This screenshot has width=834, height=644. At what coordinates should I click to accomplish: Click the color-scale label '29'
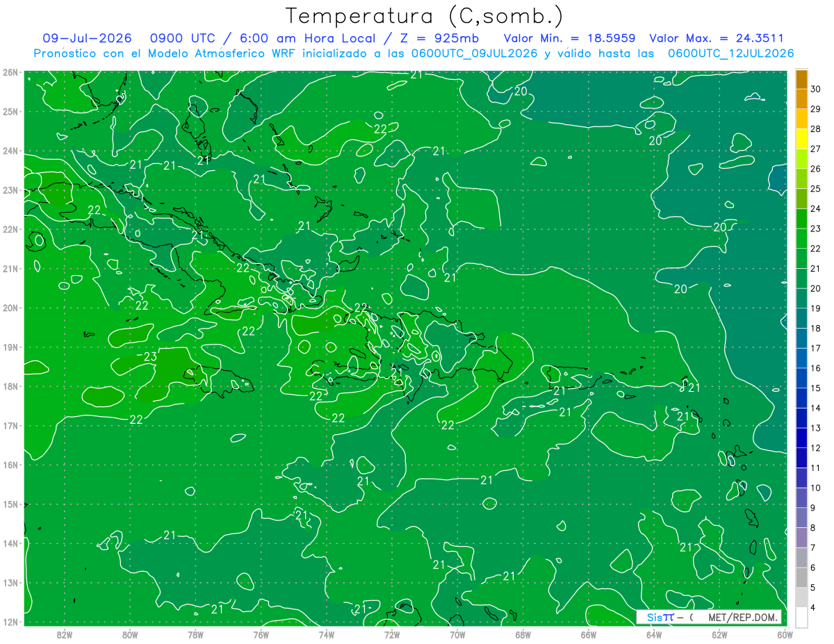coord(816,109)
